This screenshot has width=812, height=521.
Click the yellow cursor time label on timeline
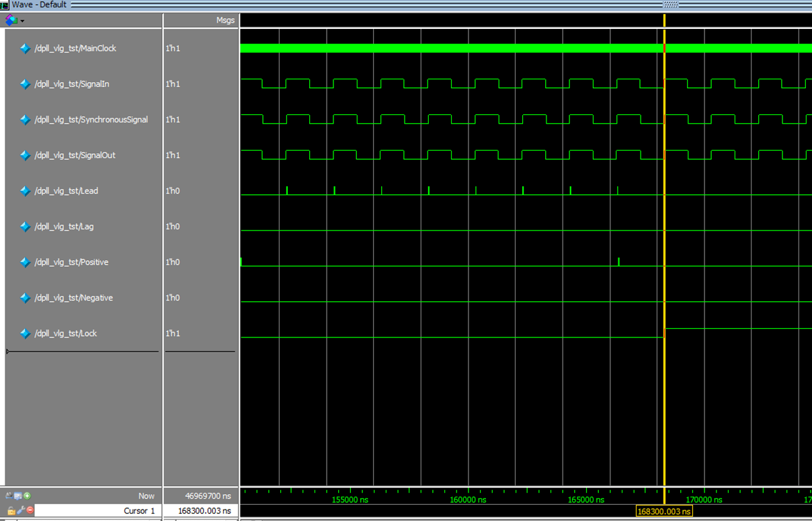click(664, 512)
